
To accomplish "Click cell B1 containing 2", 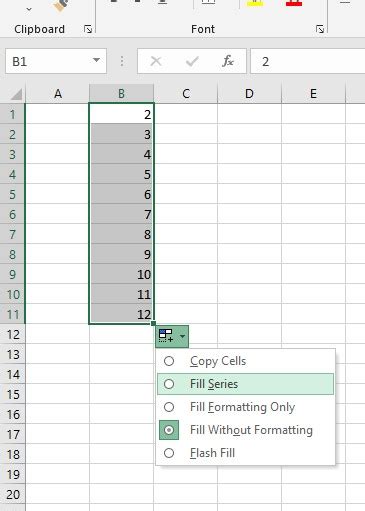I will (122, 114).
